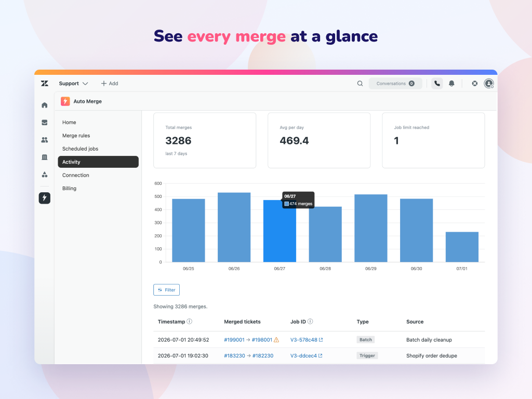This screenshot has width=532, height=399.
Task: Click the 07/01 bar in chart
Action: [x=462, y=247]
